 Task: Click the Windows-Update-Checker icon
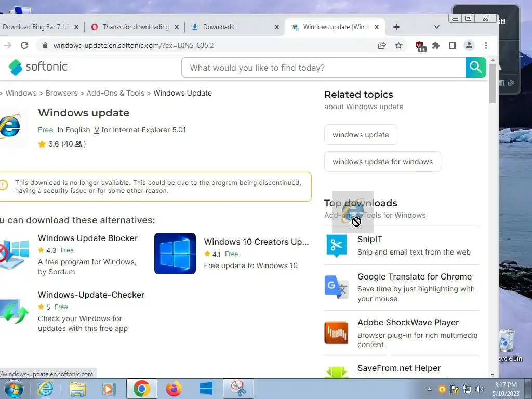pyautogui.click(x=14, y=311)
